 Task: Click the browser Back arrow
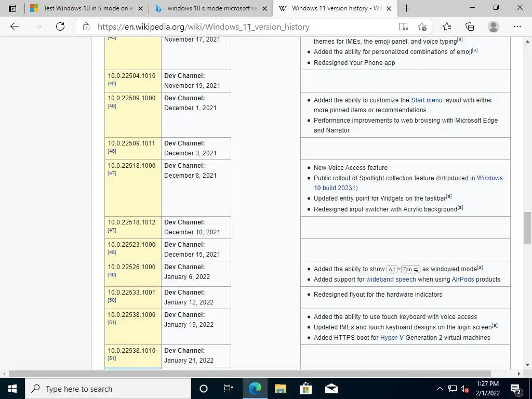(14, 26)
